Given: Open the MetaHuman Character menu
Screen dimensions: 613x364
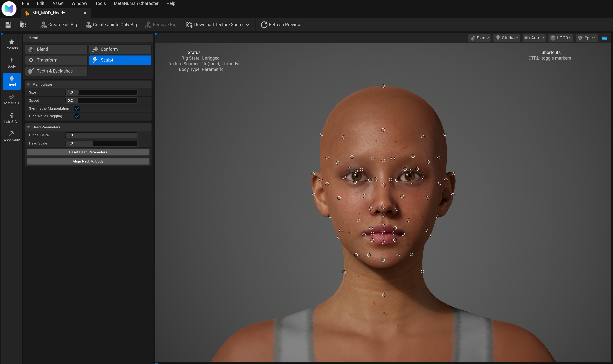Looking at the screenshot, I should click(x=136, y=3).
